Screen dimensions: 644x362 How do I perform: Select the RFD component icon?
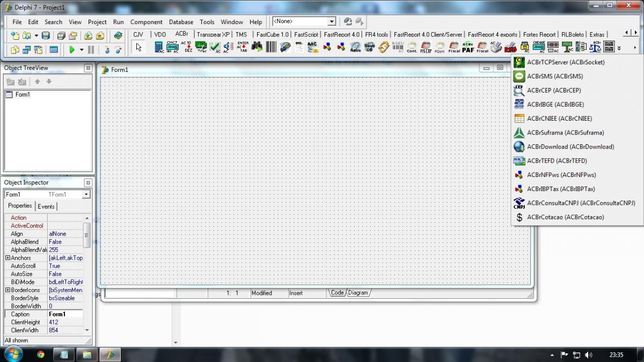510,47
